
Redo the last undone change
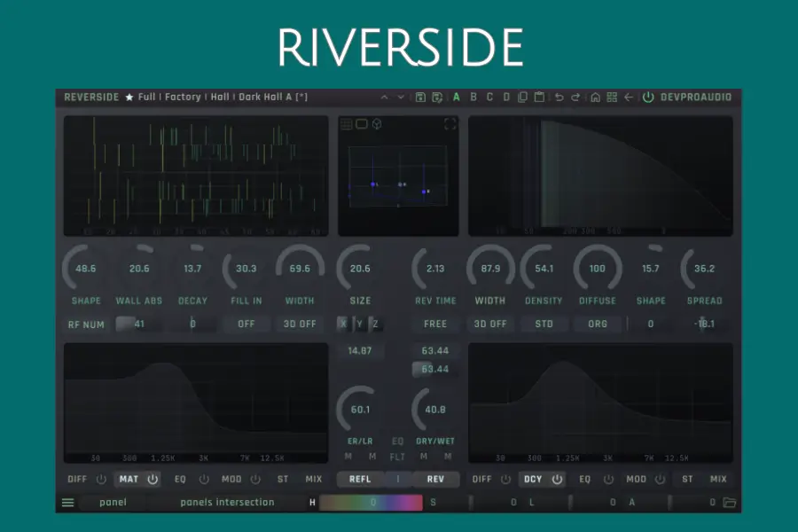coord(575,98)
